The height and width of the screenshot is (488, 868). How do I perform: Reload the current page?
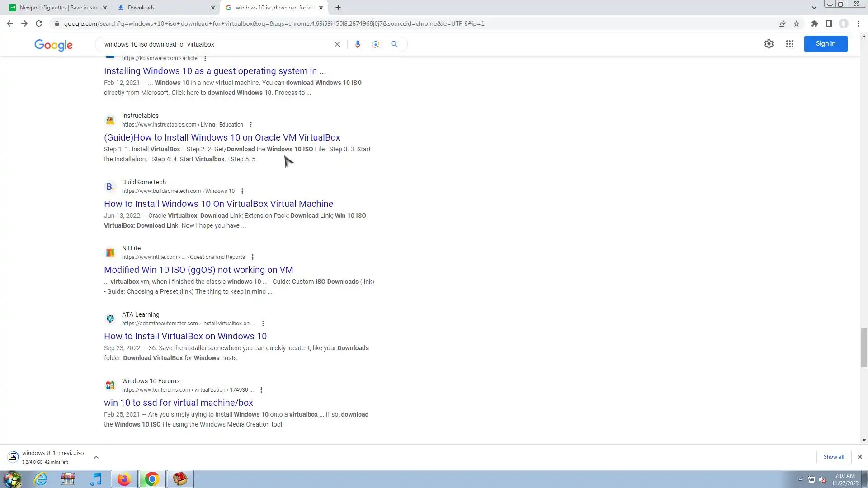tap(39, 23)
